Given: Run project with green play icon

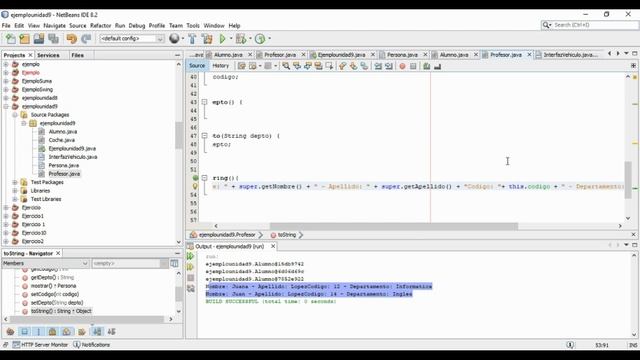Looking at the screenshot, I should 222,39.
